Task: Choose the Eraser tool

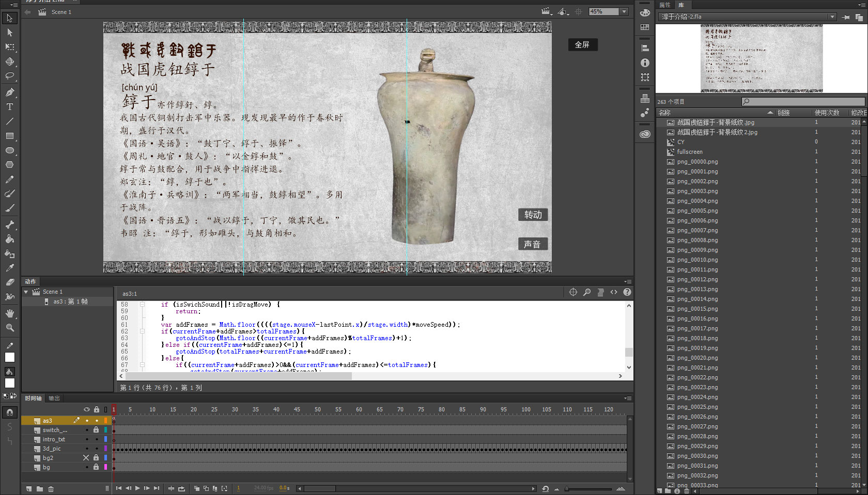Action: 9,282
